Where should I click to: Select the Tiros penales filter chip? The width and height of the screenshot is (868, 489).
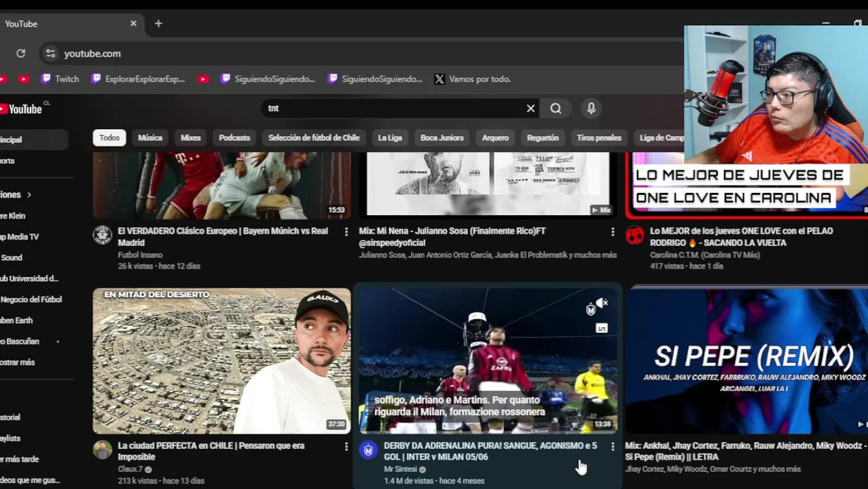[599, 137]
